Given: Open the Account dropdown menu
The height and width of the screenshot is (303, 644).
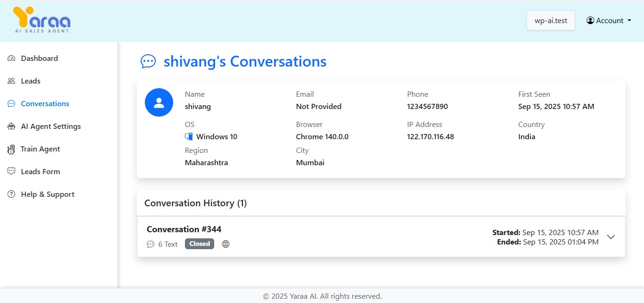Looking at the screenshot, I should coord(609,21).
